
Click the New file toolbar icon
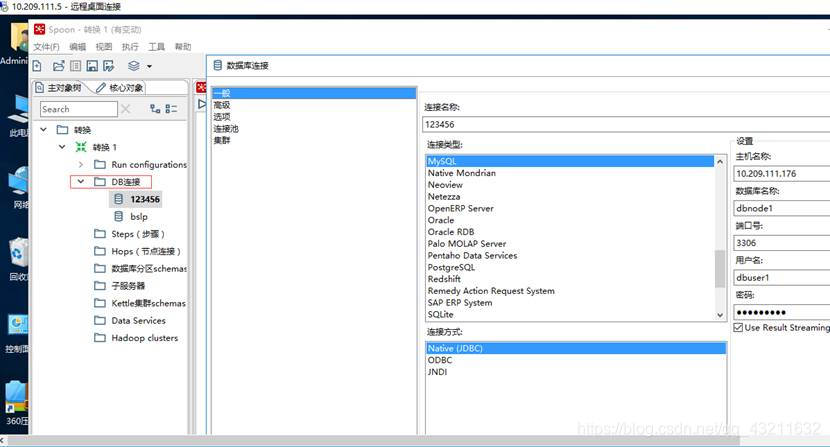37,66
